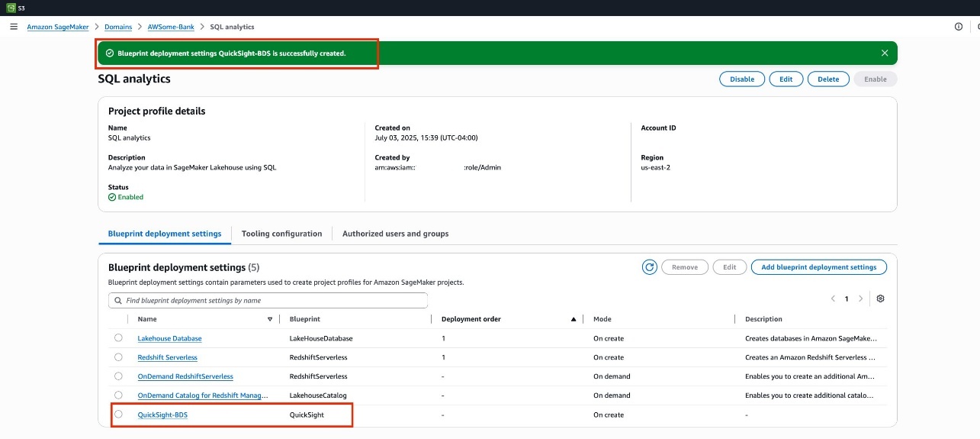980x439 pixels.
Task: Click Amazon SageMaker breadcrumb link
Action: [58, 27]
